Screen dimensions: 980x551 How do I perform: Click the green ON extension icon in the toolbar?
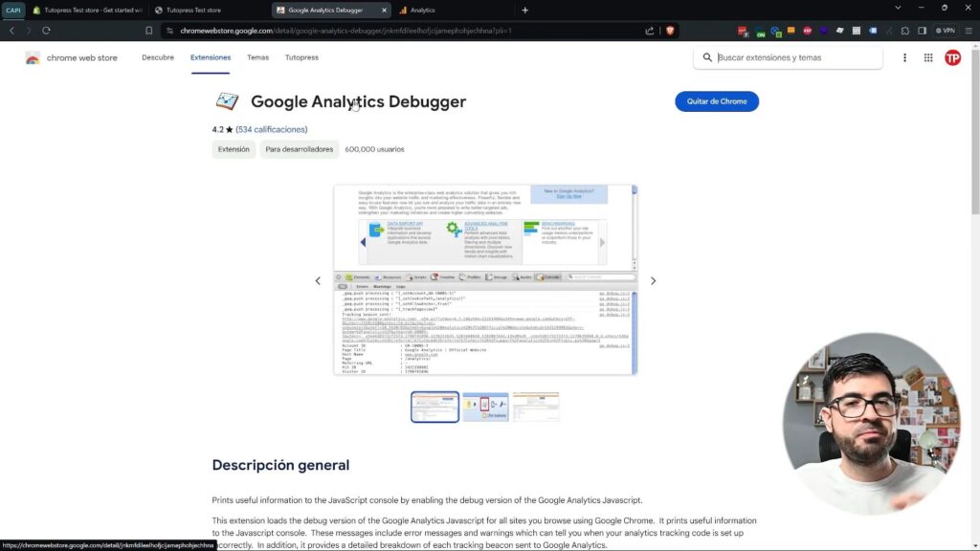760,31
